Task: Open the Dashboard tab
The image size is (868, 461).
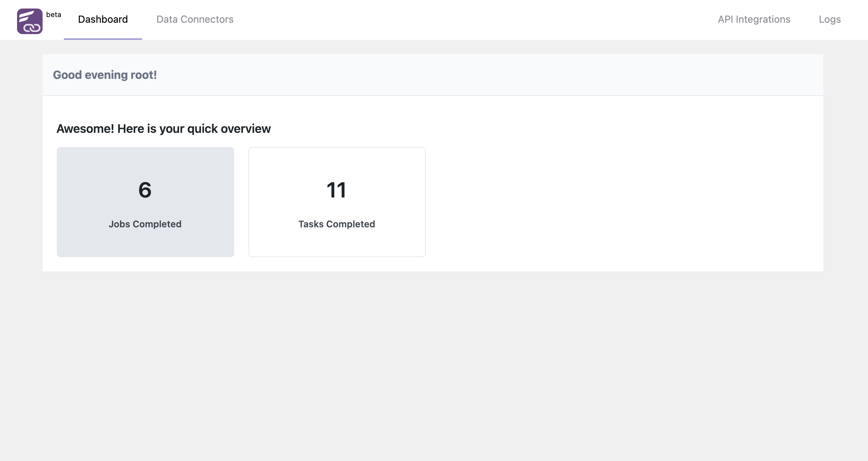Action: [103, 20]
